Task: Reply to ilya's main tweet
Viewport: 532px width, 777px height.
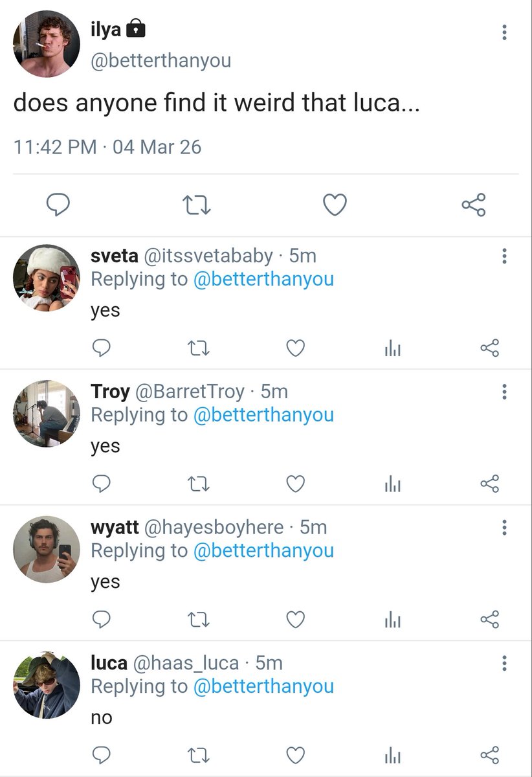Action: [59, 205]
